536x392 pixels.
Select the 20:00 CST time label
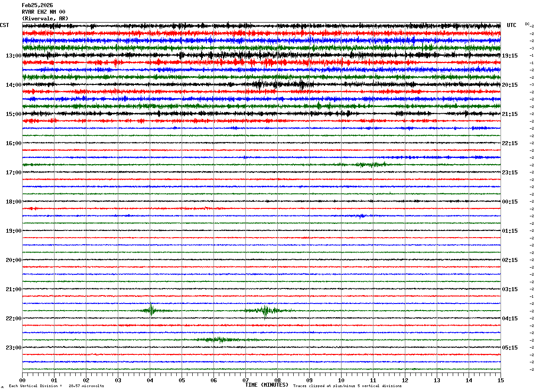click(14, 260)
